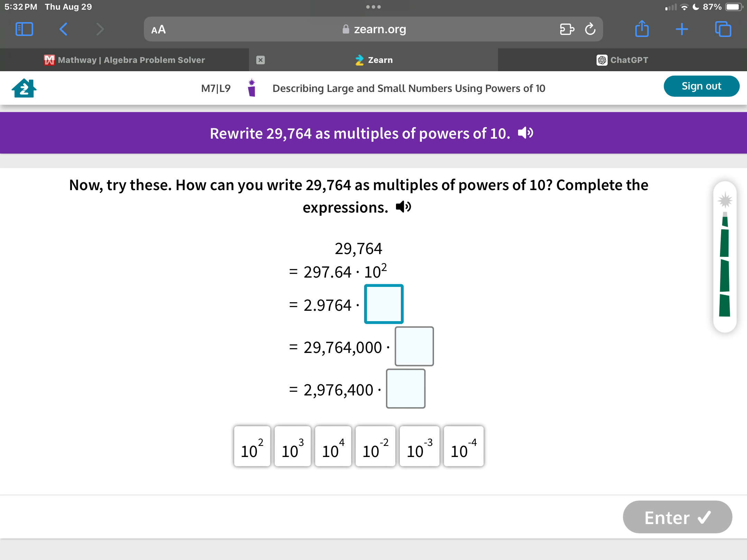Select the Zearn tab
The height and width of the screenshot is (560, 747).
(373, 60)
